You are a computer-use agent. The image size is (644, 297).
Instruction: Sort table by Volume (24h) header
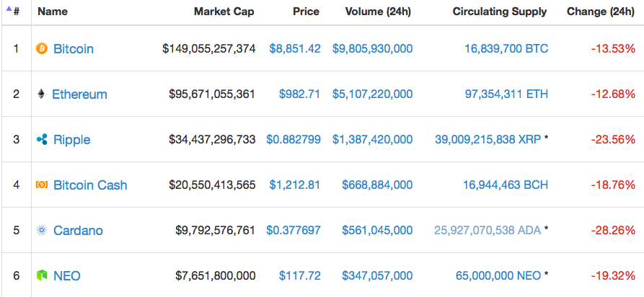pos(379,12)
